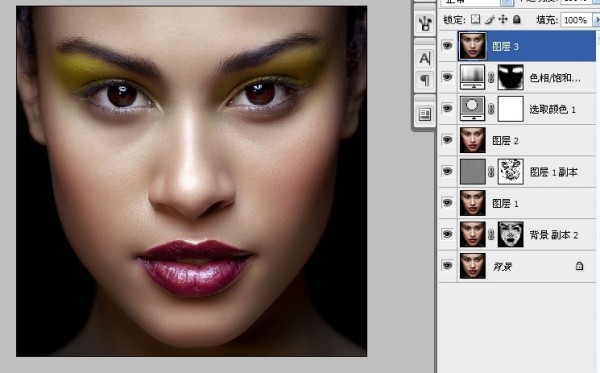Screen dimensions: 600x373
Task: Open the Character panel (A| icon)
Action: (x=425, y=58)
